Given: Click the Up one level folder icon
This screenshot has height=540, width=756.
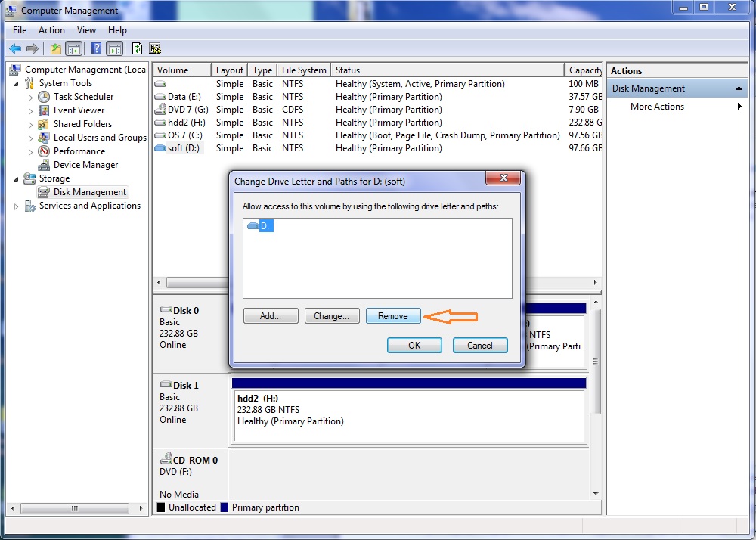Looking at the screenshot, I should click(55, 48).
